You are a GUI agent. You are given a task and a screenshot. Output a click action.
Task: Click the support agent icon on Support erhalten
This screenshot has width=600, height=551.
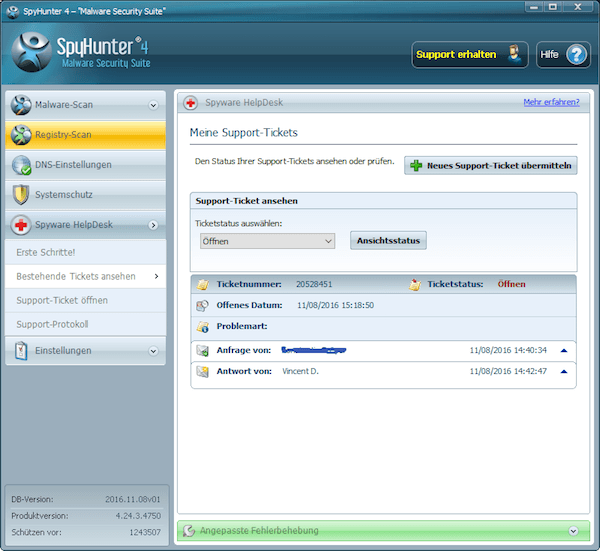click(x=515, y=54)
